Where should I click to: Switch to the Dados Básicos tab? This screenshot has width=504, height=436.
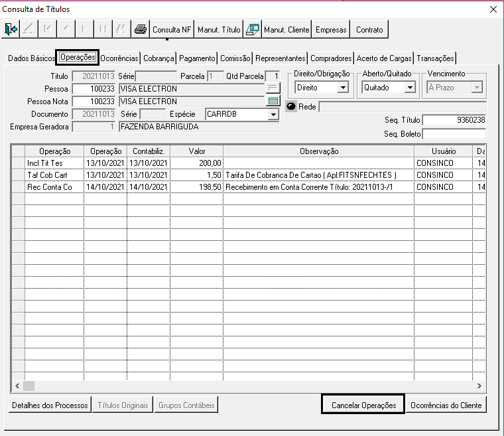click(31, 58)
